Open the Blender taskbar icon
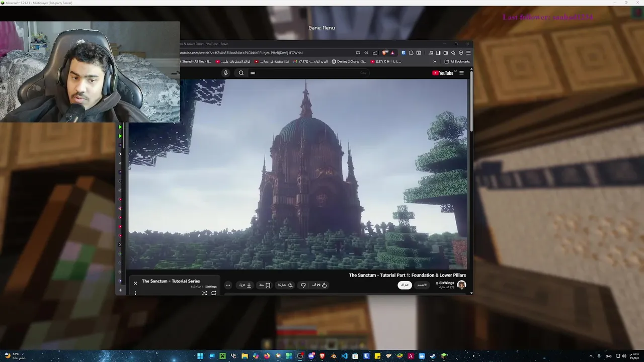 [x=333, y=356]
